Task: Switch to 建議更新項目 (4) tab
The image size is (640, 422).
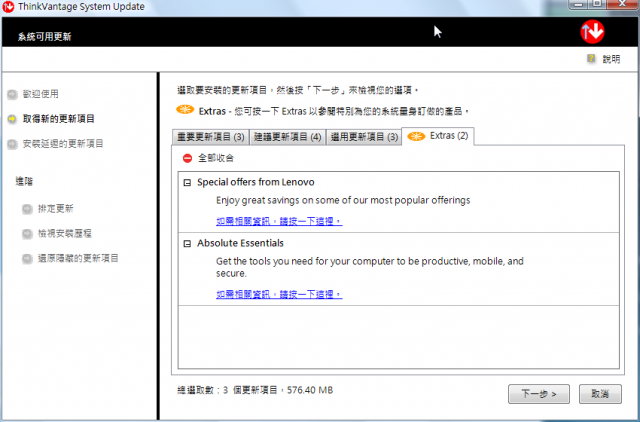Action: pyautogui.click(x=287, y=137)
